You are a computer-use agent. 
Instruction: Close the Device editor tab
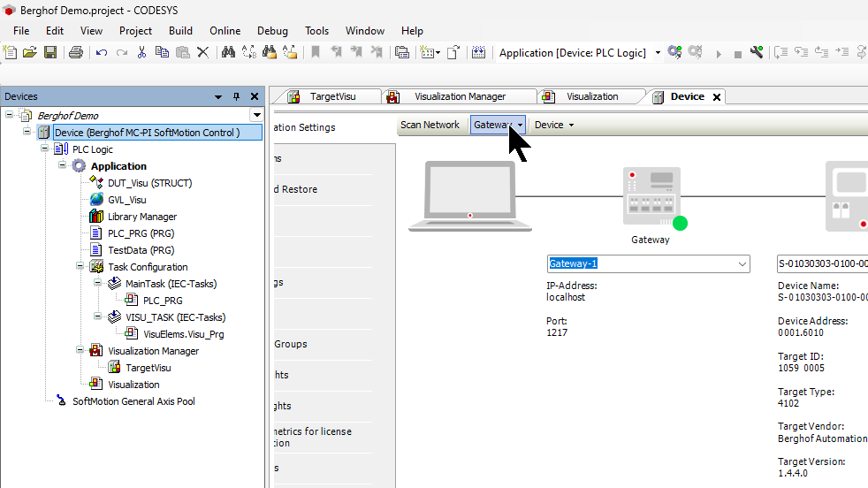point(717,97)
